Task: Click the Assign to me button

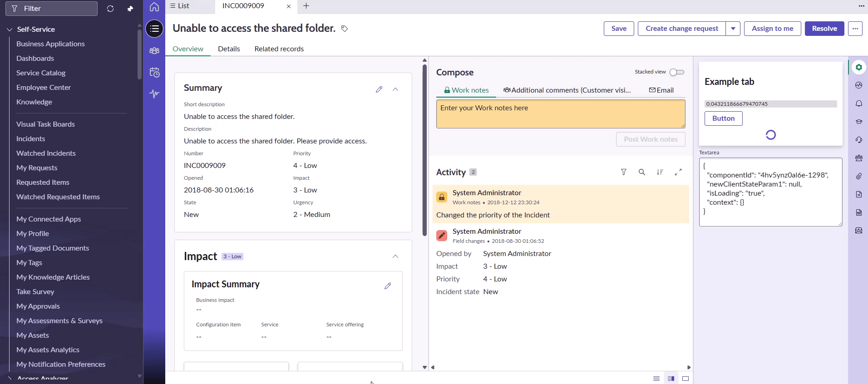Action: pos(772,29)
